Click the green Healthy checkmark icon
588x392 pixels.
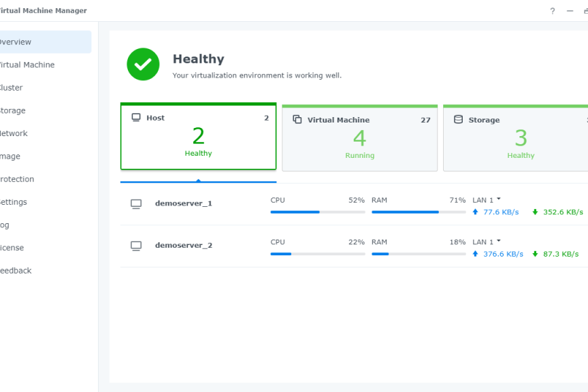coord(143,64)
